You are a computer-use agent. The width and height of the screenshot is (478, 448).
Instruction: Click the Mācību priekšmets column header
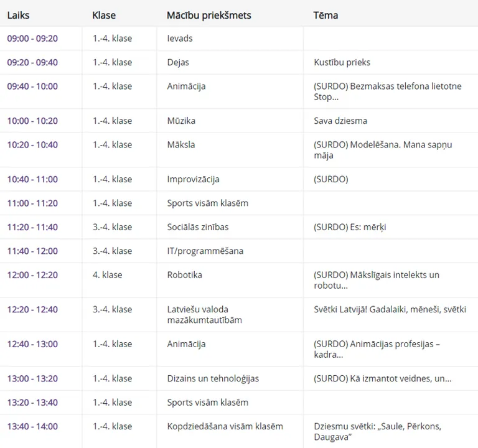[x=209, y=15]
